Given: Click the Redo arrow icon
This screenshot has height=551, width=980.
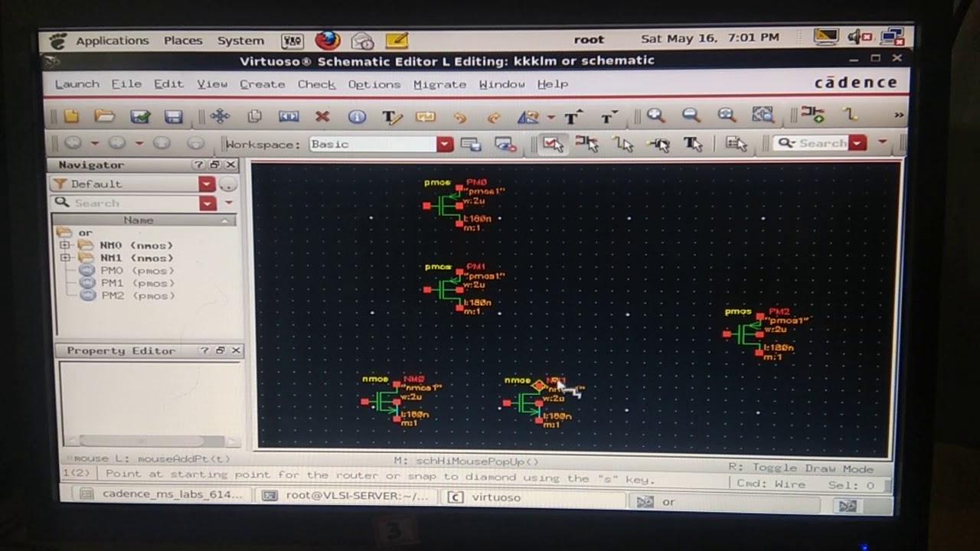Looking at the screenshot, I should [x=494, y=117].
